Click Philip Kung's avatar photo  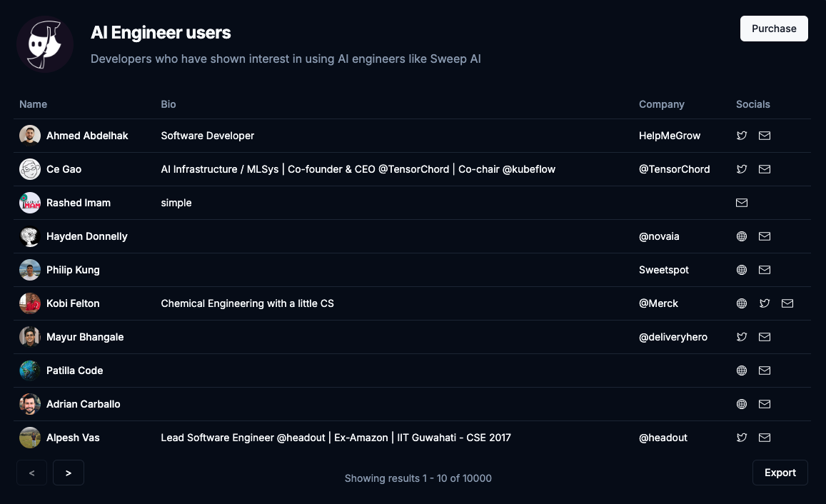(30, 270)
